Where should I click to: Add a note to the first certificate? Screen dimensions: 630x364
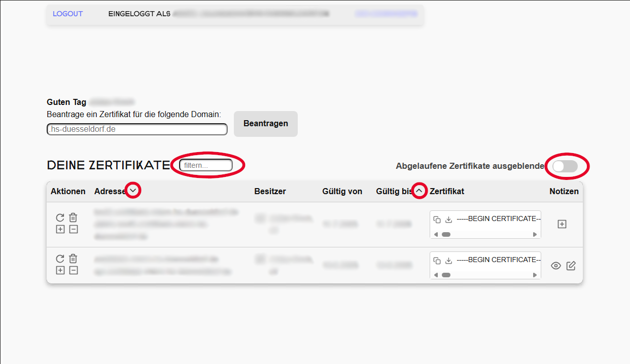point(562,224)
